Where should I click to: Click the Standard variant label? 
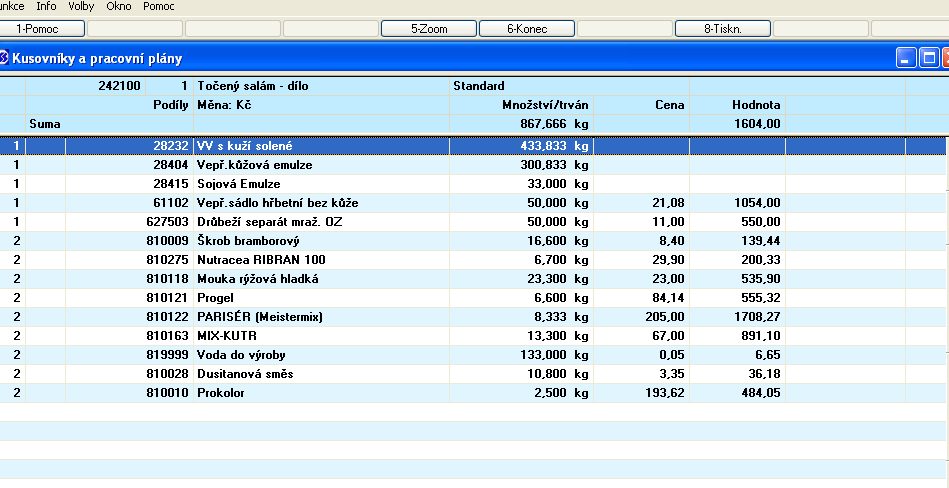[479, 86]
